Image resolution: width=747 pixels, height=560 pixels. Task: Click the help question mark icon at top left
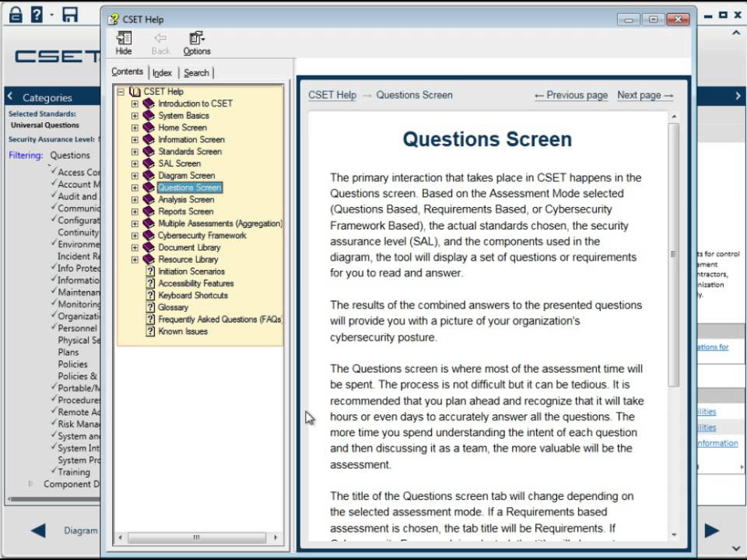37,14
